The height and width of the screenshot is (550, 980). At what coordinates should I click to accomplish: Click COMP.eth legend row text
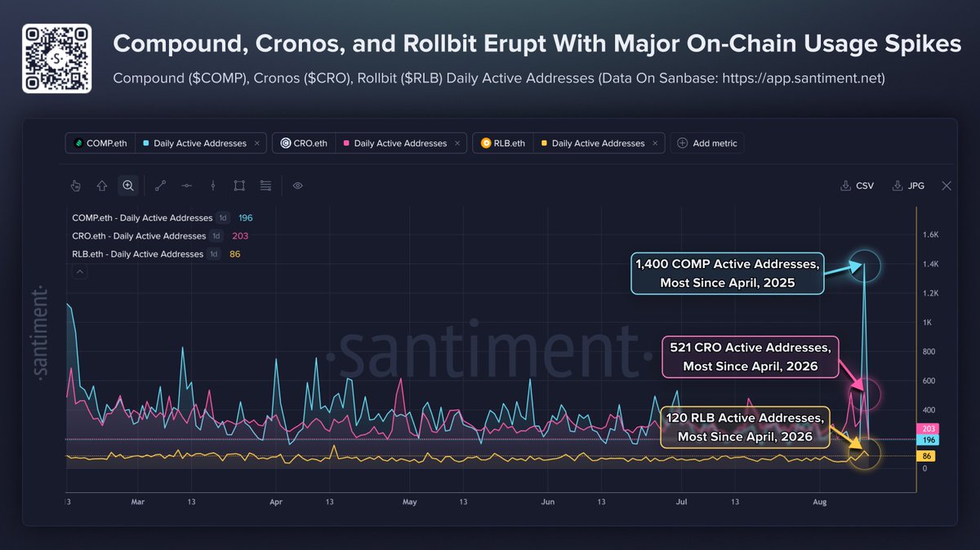coord(142,218)
